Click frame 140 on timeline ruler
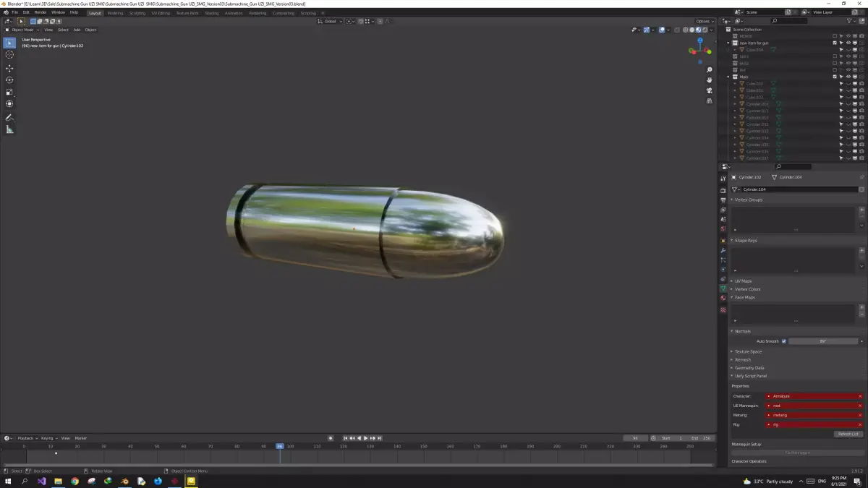Image resolution: width=868 pixels, height=488 pixels. (397, 446)
